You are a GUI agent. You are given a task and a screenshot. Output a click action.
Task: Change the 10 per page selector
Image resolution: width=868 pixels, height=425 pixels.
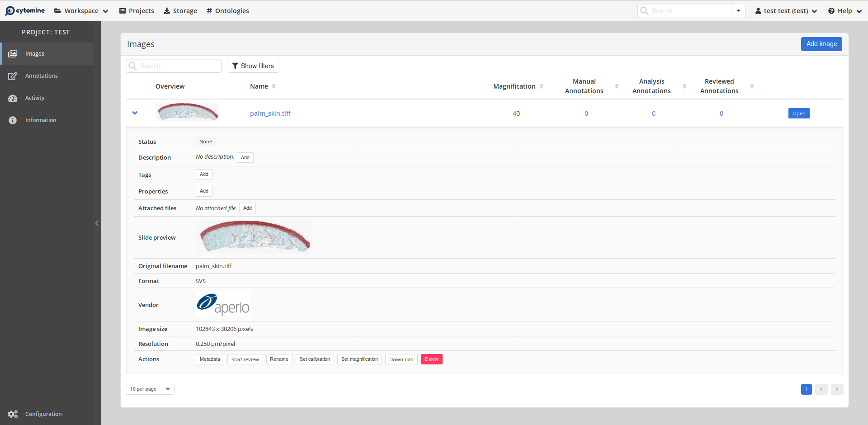150,389
